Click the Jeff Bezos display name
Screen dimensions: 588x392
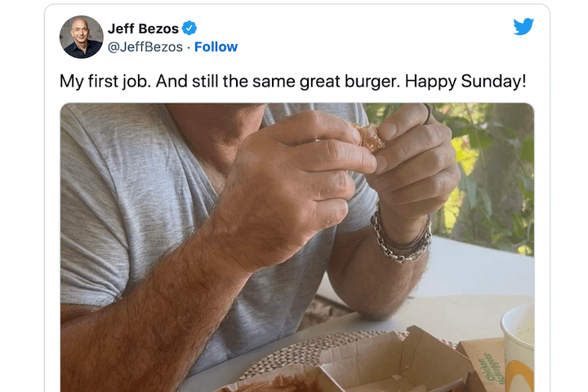tap(143, 29)
